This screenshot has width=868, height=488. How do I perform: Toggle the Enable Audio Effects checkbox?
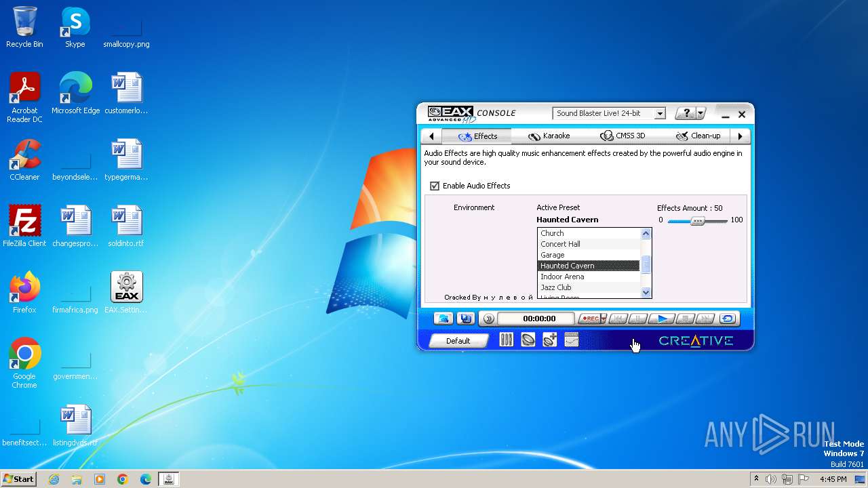point(435,186)
